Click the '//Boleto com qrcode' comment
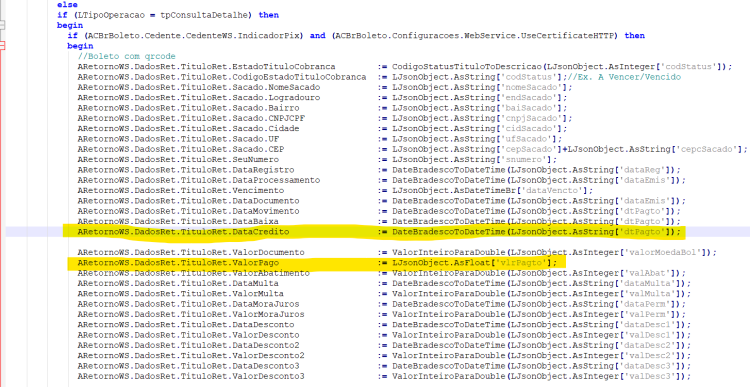Screen dimensions: 750x387 coord(127,56)
